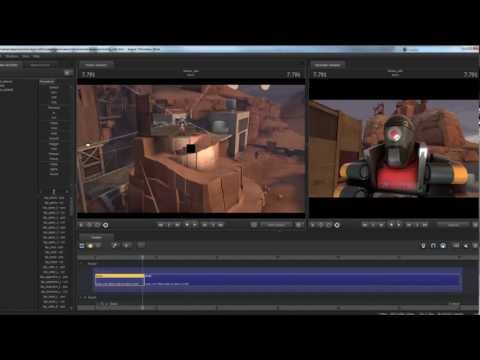Collapse the Film track group in the timeline

[82, 263]
